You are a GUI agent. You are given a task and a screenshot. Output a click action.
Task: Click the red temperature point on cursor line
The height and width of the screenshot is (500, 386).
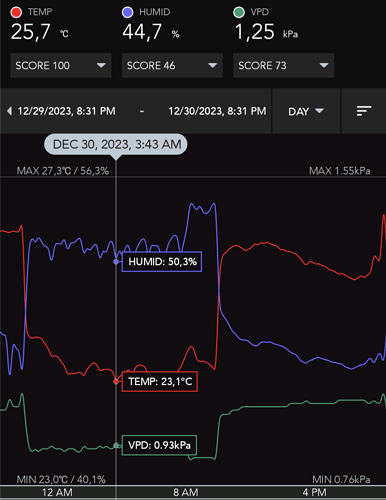click(x=116, y=381)
